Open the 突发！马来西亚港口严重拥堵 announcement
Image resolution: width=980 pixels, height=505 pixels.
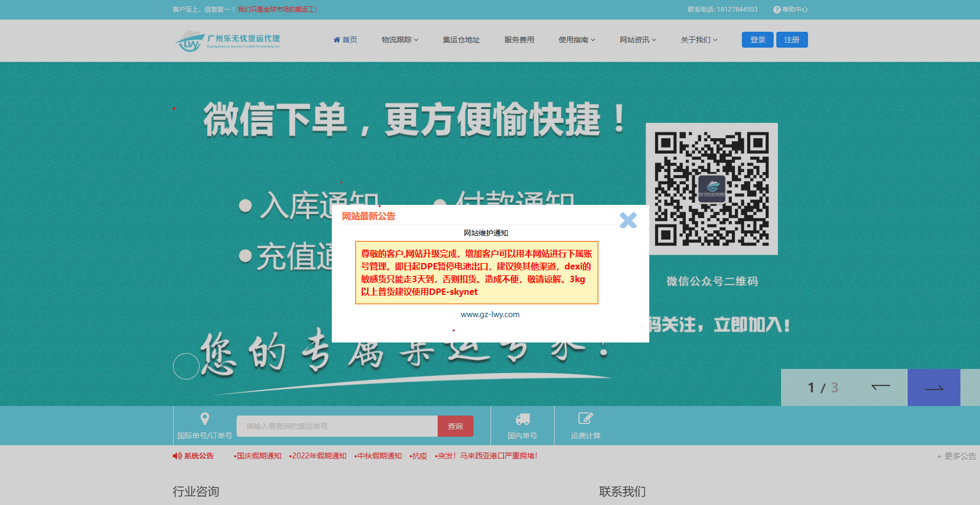click(486, 456)
